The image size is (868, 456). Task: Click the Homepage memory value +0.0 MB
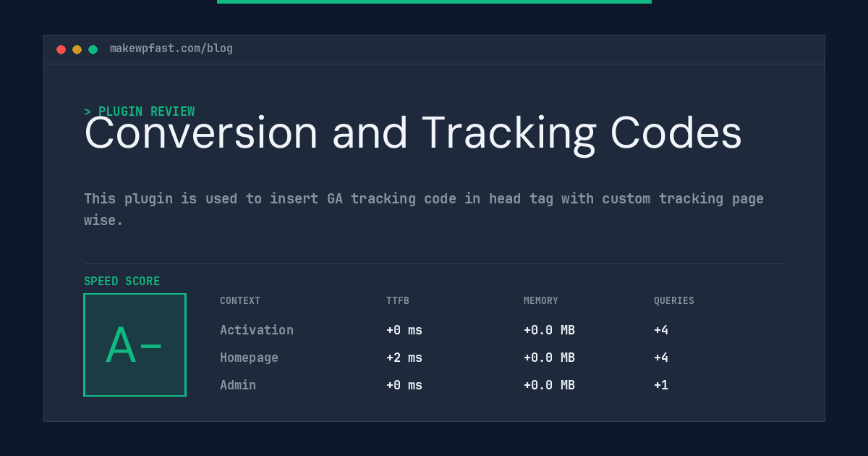[549, 358]
